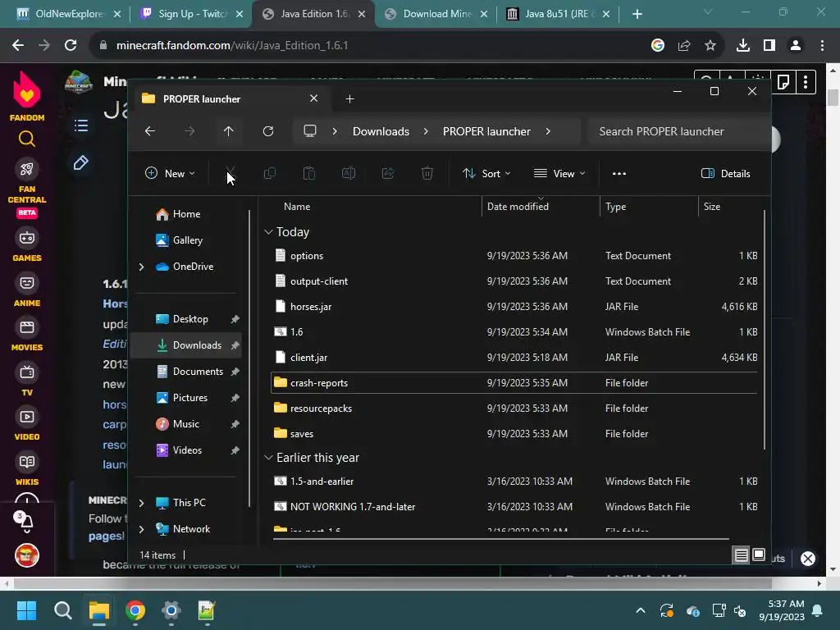Expand Network in navigation pane
This screenshot has height=630, width=840.
(x=141, y=529)
